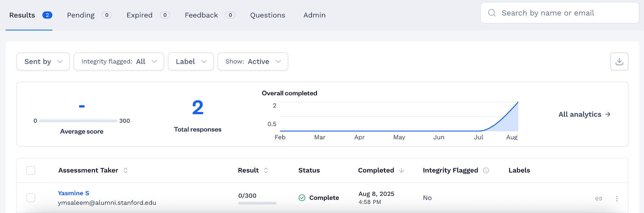Open three-dot menu for Yasmine S

[x=617, y=199]
